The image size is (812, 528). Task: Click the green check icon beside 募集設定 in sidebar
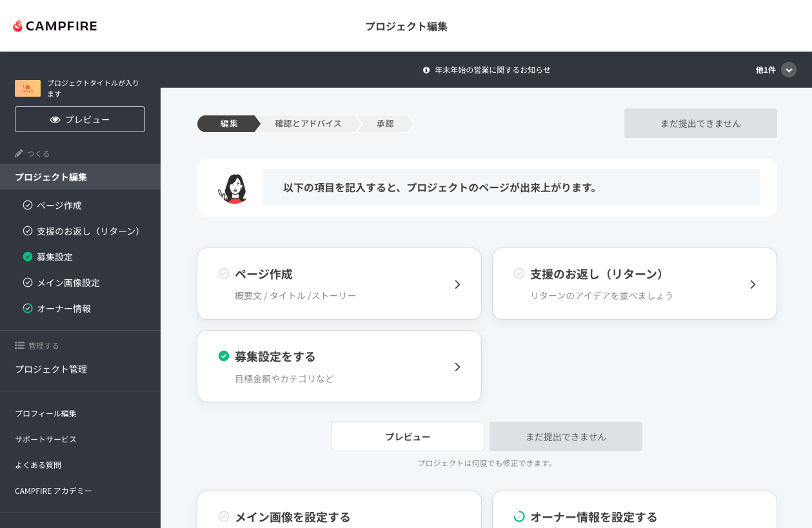[28, 257]
